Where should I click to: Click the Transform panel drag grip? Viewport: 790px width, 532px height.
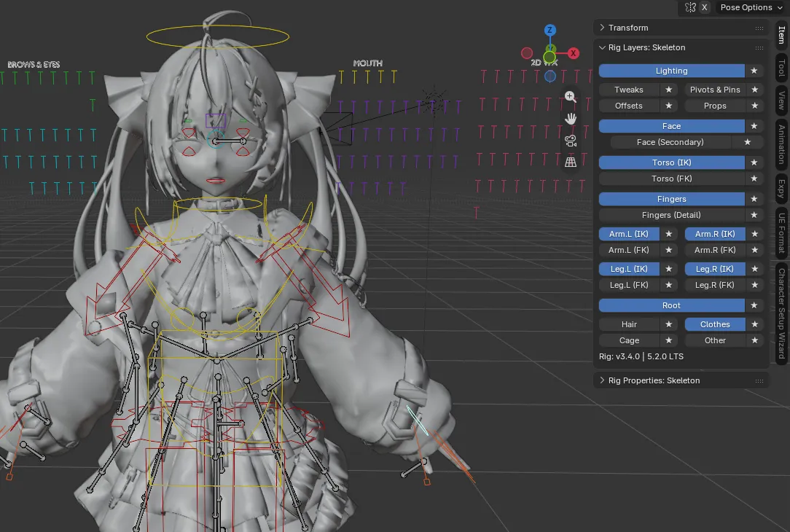[x=759, y=28]
